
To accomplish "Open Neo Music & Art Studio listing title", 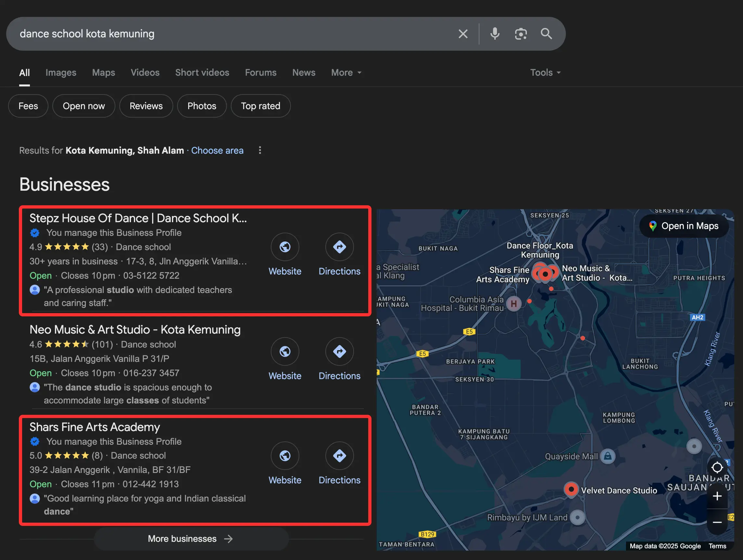I will point(135,330).
